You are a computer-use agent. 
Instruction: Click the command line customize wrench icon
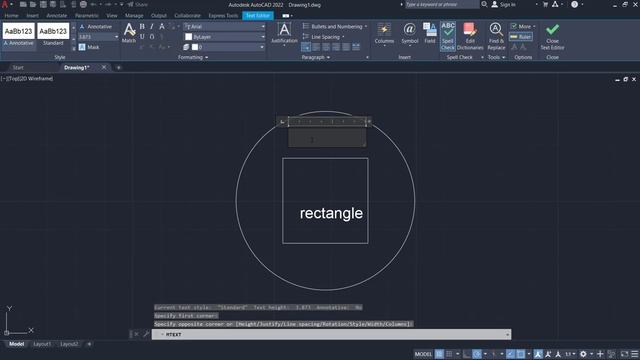point(146,334)
